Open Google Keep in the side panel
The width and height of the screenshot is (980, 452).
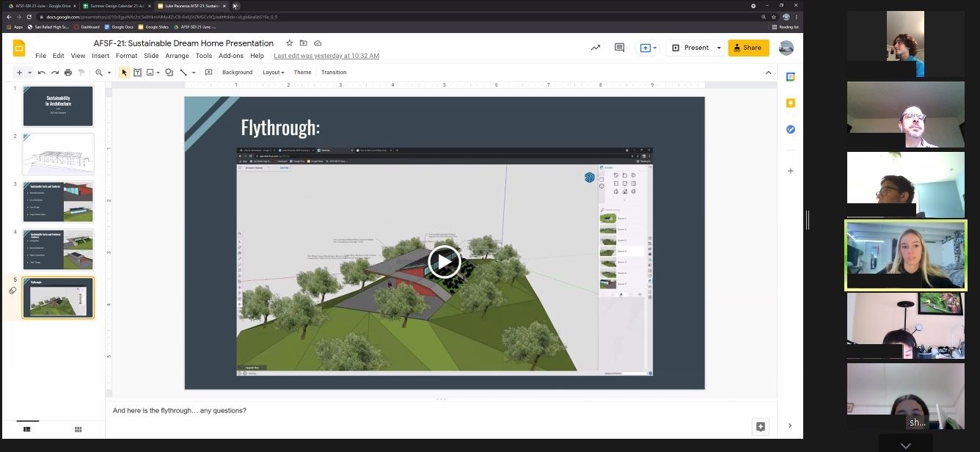click(791, 103)
